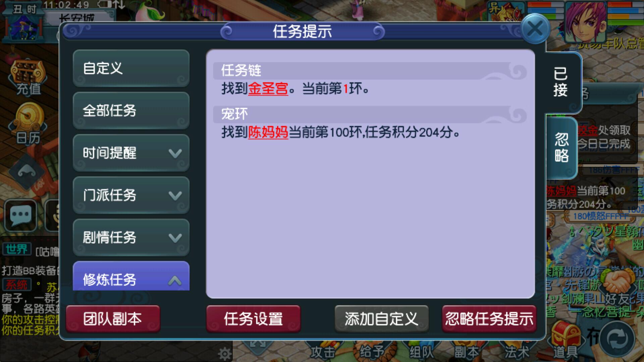Click the 忽略任务提示 button
The width and height of the screenshot is (644, 362).
(489, 319)
